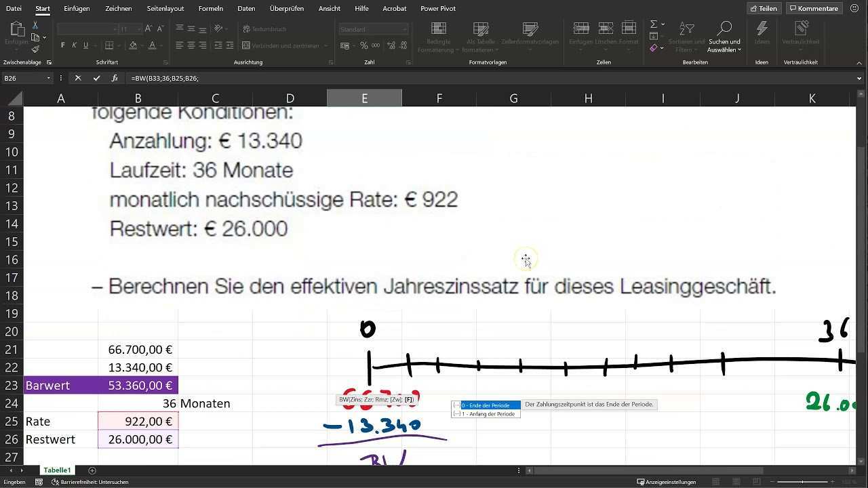Open the Formeln ribbon tab
868x488 pixels.
pos(210,9)
